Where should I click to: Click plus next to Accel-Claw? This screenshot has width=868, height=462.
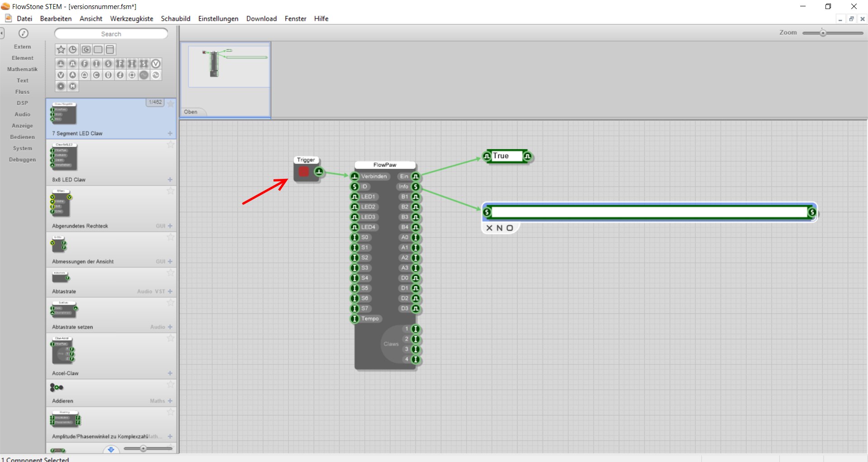(170, 373)
